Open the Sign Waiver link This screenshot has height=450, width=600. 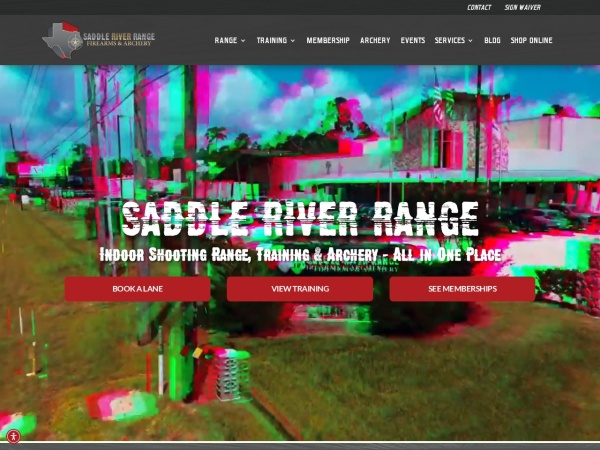[x=522, y=7]
